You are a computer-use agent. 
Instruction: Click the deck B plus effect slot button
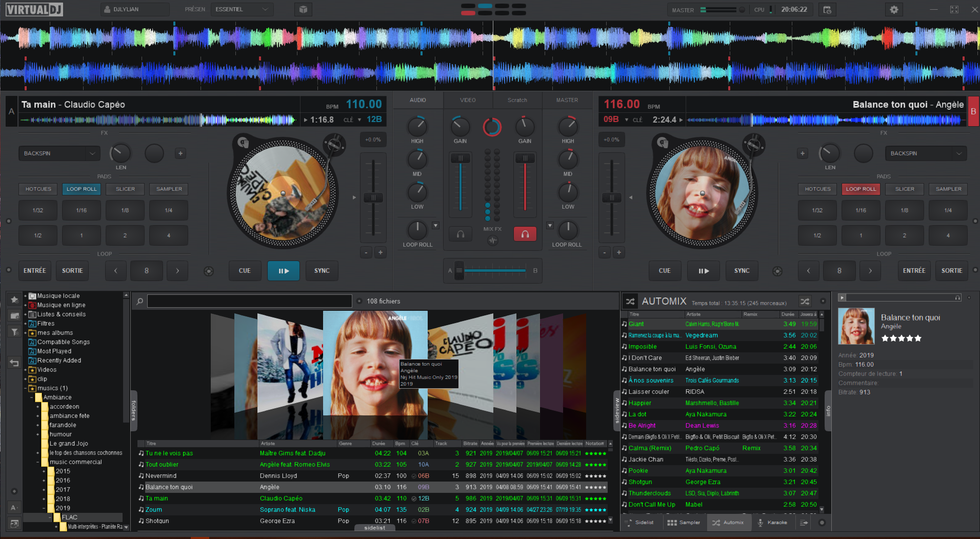[x=803, y=153]
